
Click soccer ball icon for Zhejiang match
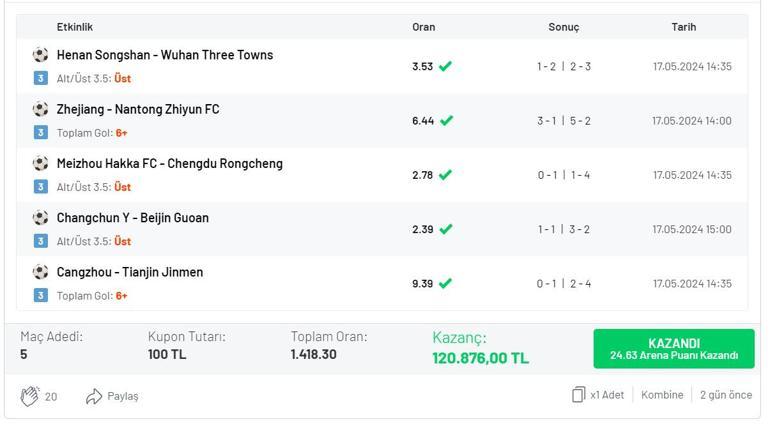click(x=40, y=109)
